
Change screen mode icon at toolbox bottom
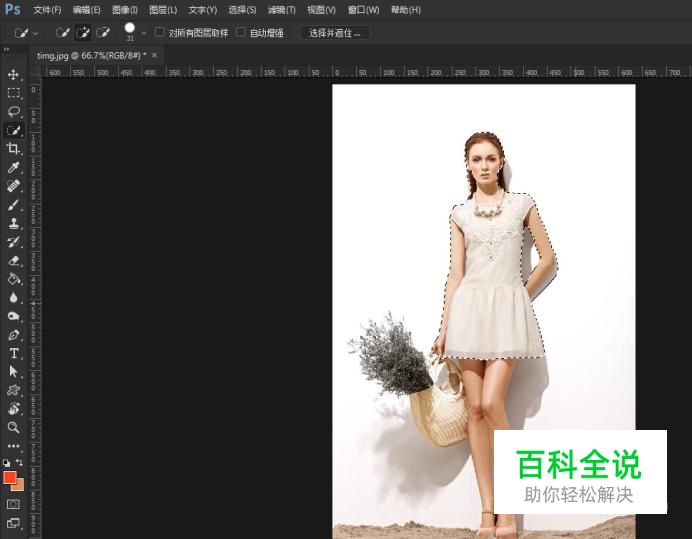[x=13, y=524]
